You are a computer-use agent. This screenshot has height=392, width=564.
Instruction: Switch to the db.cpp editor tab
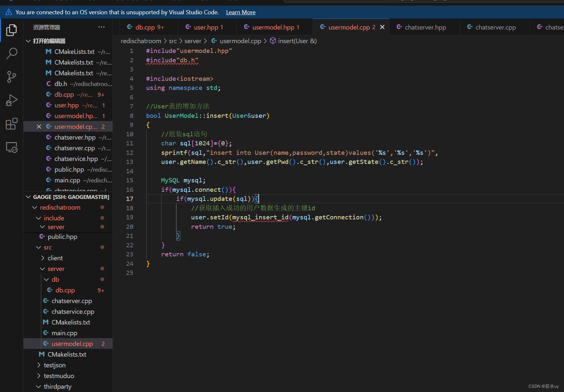point(149,27)
